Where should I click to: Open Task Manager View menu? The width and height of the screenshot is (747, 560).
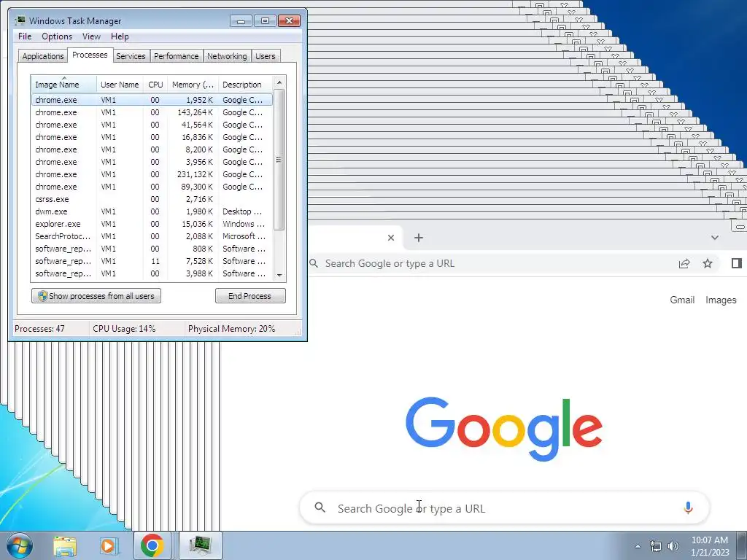pyautogui.click(x=91, y=36)
